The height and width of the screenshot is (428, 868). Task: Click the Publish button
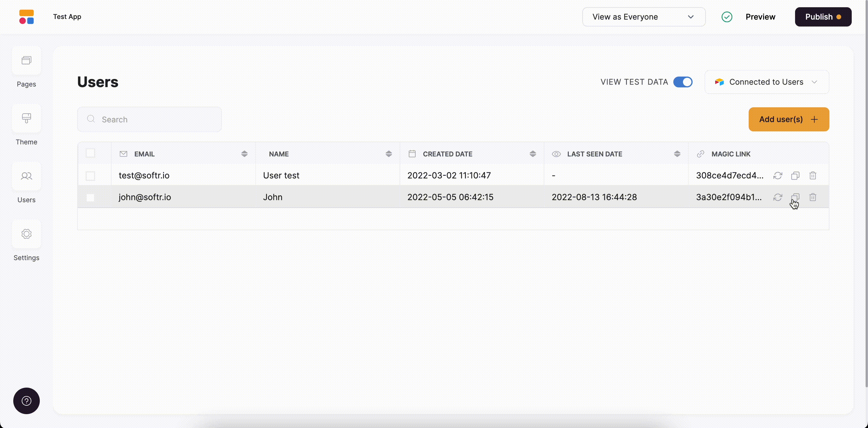823,17
